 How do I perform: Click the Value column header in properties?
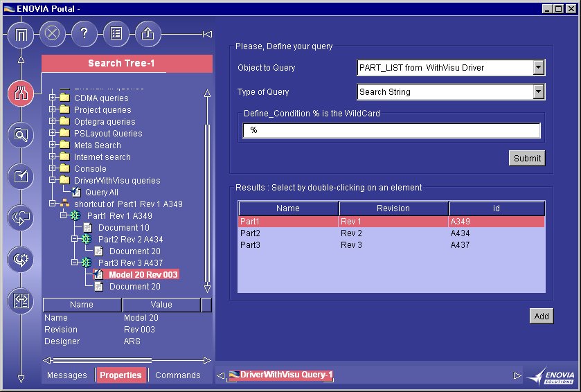point(161,305)
